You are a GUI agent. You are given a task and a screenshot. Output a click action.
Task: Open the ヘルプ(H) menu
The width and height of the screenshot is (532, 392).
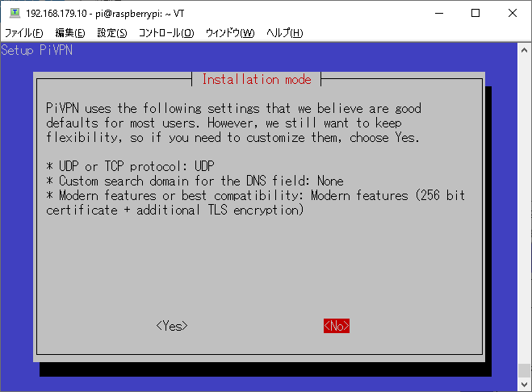(284, 33)
